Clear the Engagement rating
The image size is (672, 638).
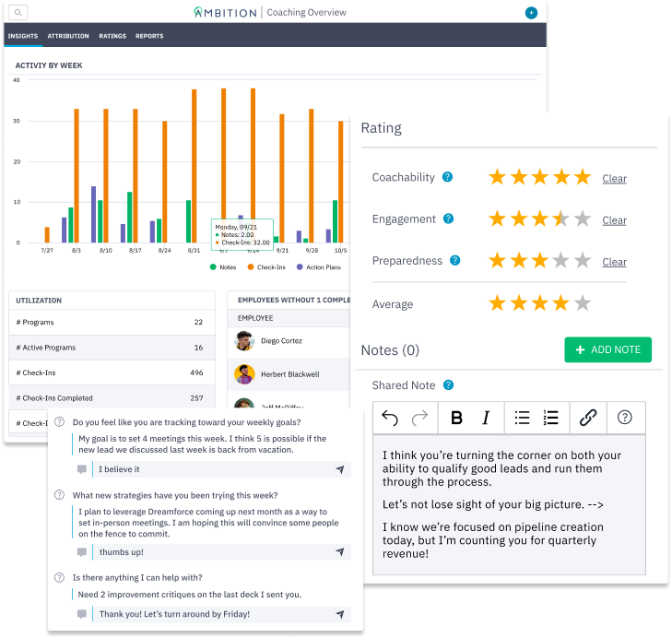614,220
